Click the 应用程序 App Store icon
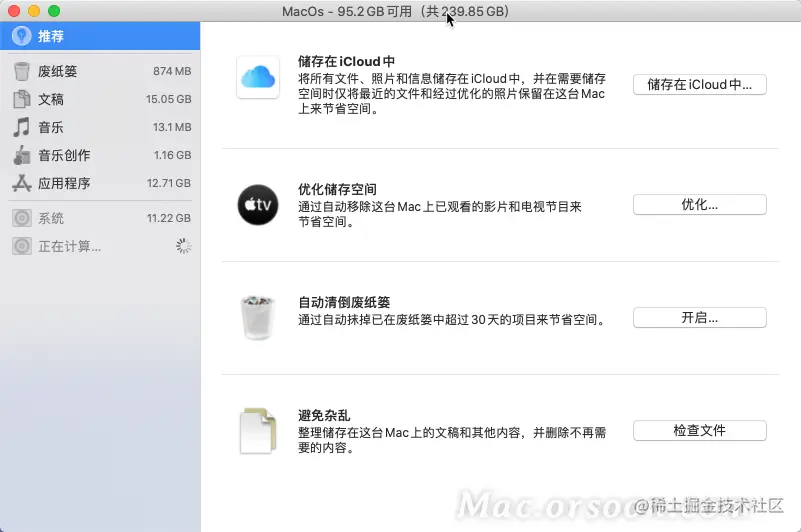Viewport: 801px width, 532px height. click(x=21, y=183)
